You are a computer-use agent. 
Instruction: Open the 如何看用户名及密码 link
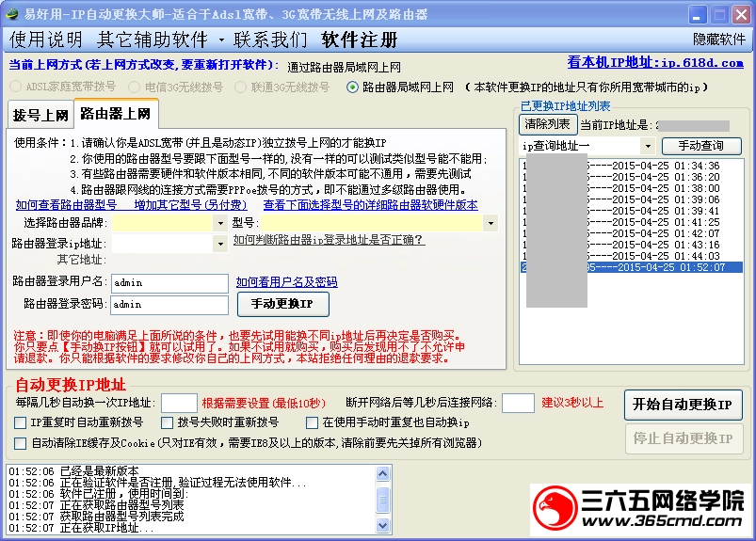pyautogui.click(x=287, y=282)
